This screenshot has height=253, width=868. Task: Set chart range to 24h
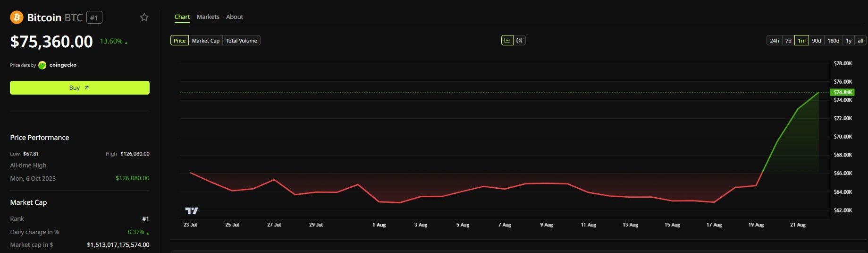click(775, 41)
